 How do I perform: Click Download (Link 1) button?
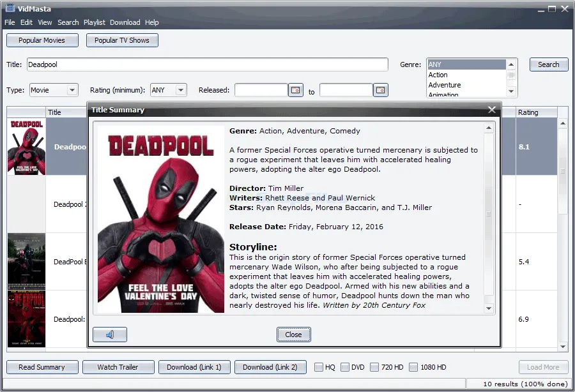194,367
